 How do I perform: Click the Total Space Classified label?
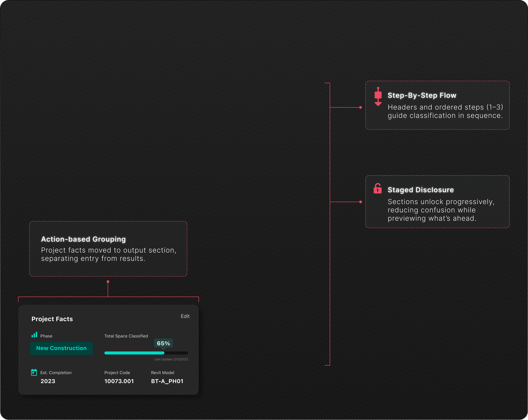(x=126, y=336)
